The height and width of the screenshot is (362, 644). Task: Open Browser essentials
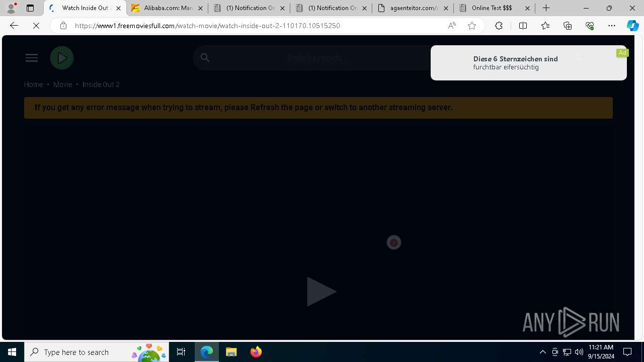pos(590,26)
